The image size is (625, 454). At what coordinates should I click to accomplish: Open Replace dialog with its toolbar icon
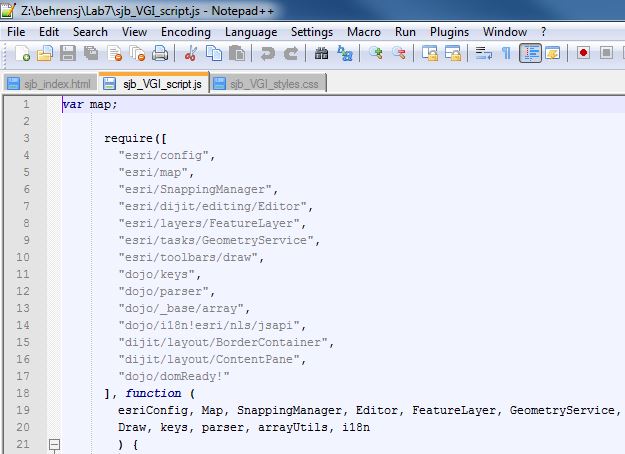tap(344, 53)
